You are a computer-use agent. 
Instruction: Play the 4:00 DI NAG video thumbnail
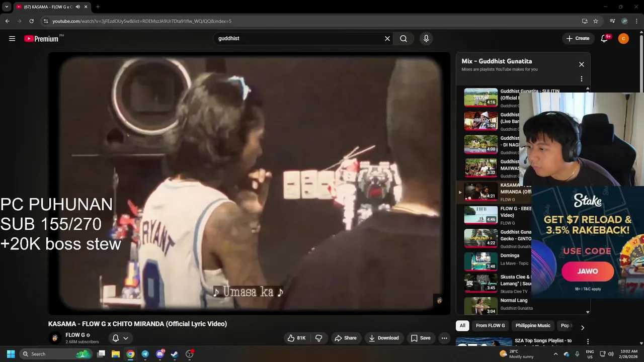coord(481,145)
